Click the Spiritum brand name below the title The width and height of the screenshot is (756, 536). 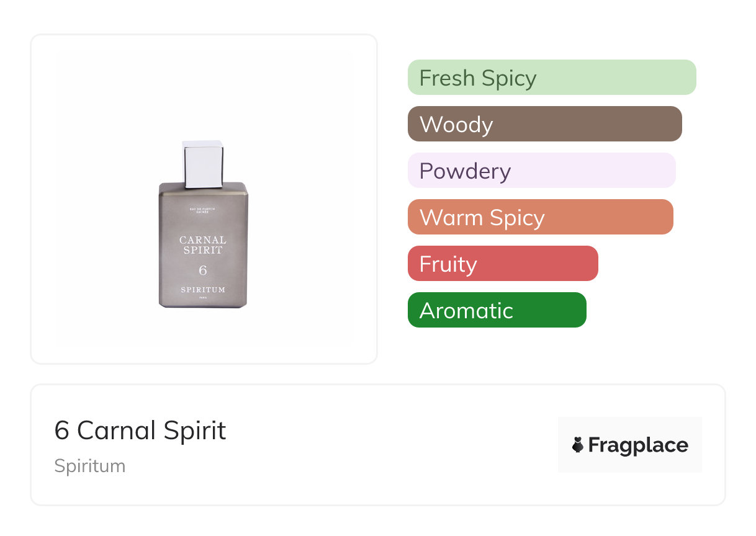90,466
